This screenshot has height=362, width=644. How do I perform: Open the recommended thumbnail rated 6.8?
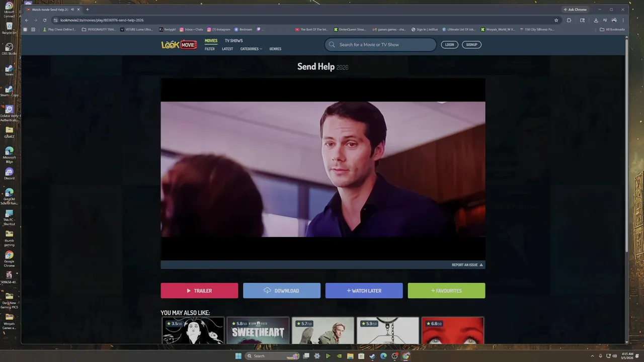click(x=452, y=331)
